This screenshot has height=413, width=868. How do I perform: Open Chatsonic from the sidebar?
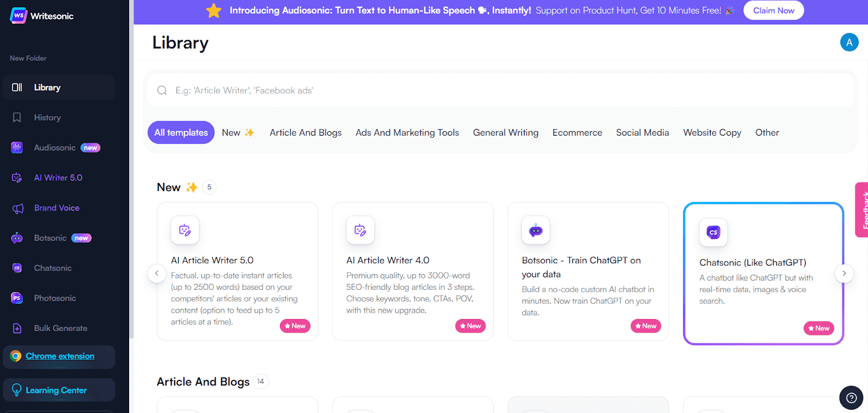53,268
